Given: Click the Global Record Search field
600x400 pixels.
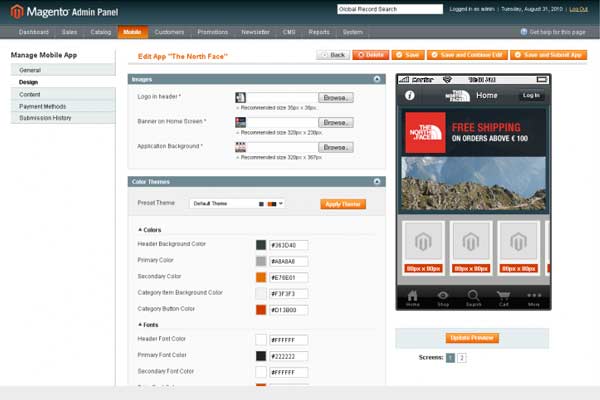Looking at the screenshot, I should click(390, 9).
